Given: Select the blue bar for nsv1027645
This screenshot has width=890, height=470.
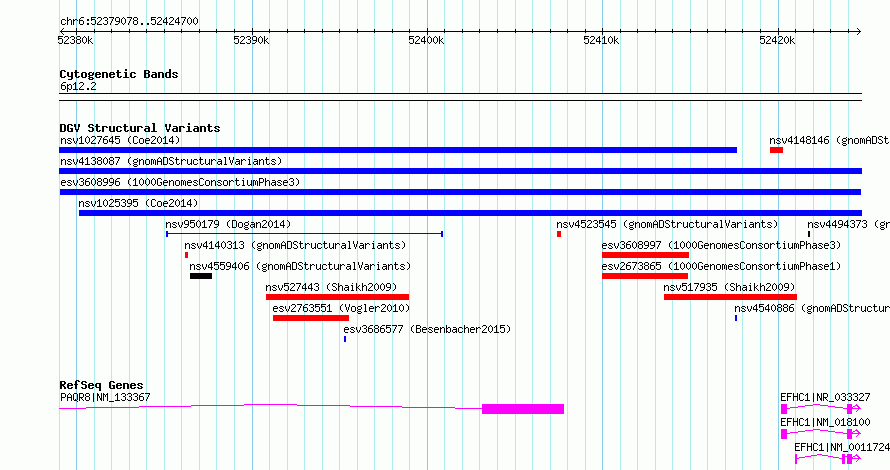Looking at the screenshot, I should tap(398, 150).
